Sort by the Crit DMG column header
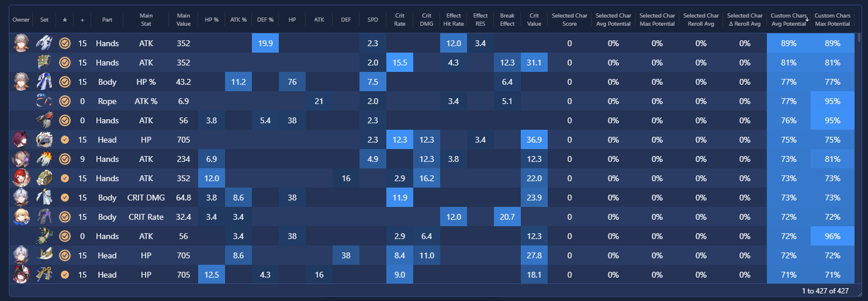The height and width of the screenshot is (301, 868). pyautogui.click(x=427, y=19)
